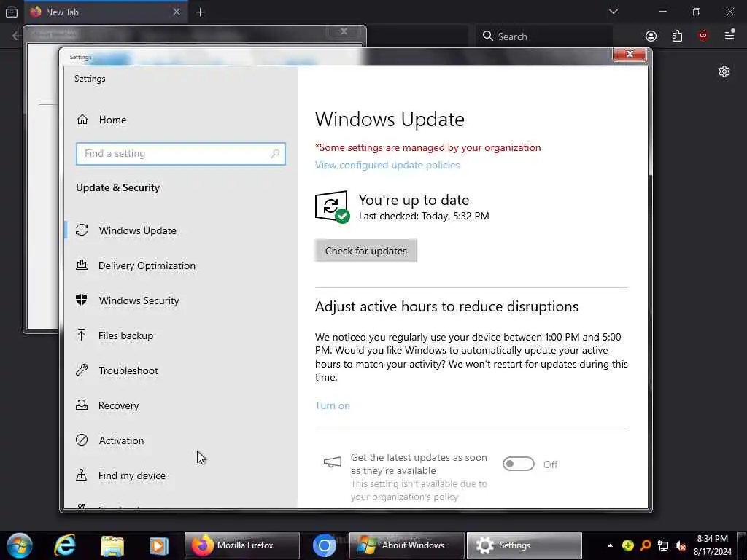Open network tray icon
Image resolution: width=747 pixels, height=560 pixels.
(663, 545)
